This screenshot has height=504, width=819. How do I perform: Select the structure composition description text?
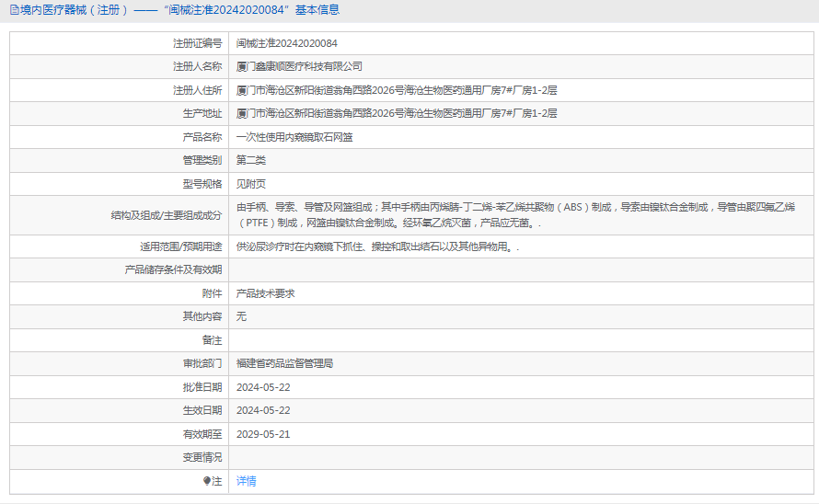click(515, 215)
